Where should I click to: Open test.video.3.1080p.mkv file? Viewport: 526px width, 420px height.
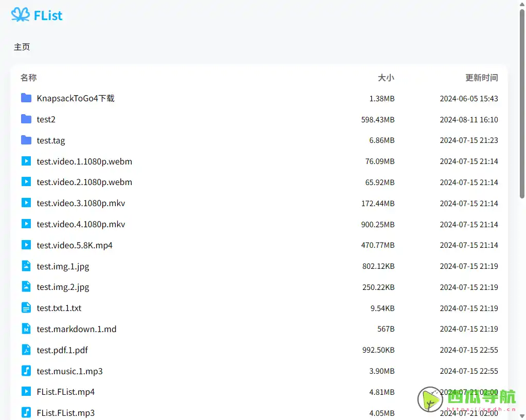81,203
